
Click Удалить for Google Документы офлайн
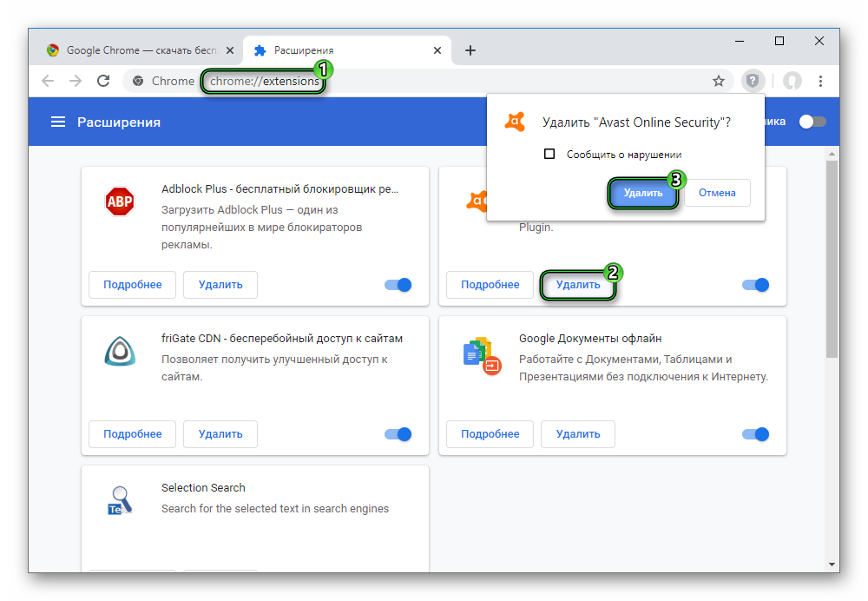(x=578, y=434)
